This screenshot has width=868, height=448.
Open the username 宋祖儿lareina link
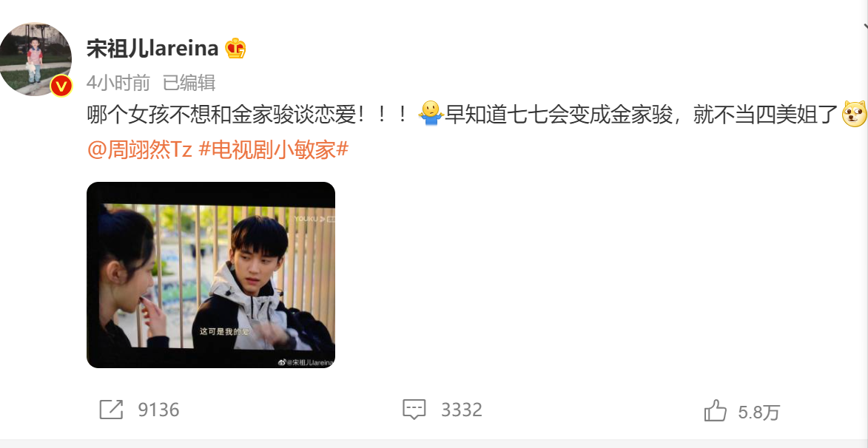pyautogui.click(x=152, y=49)
